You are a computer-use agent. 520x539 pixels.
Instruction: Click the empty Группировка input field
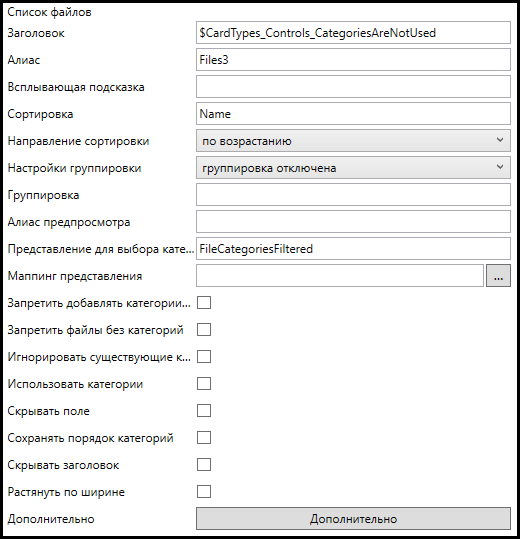[x=353, y=195]
